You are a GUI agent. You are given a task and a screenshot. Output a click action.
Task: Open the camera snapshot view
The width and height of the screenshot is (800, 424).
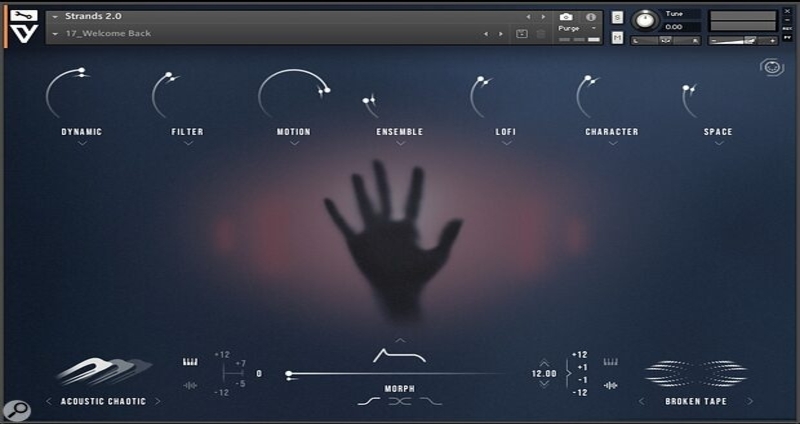click(566, 17)
